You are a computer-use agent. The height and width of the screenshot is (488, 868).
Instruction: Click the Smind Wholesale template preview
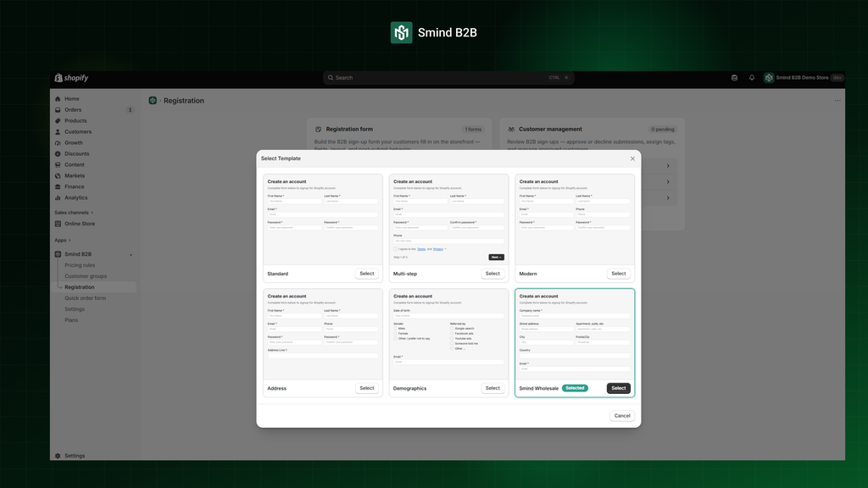pos(575,335)
